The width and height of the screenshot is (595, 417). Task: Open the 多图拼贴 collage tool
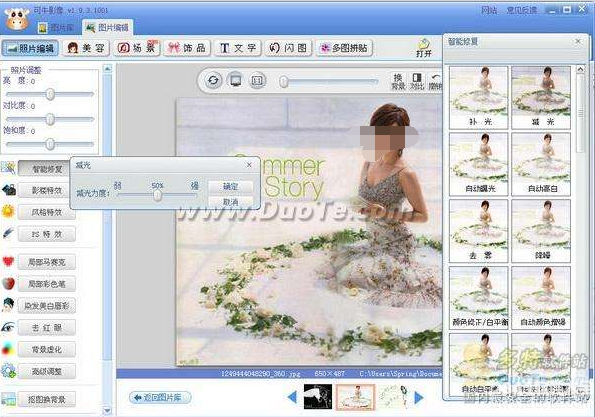[344, 48]
